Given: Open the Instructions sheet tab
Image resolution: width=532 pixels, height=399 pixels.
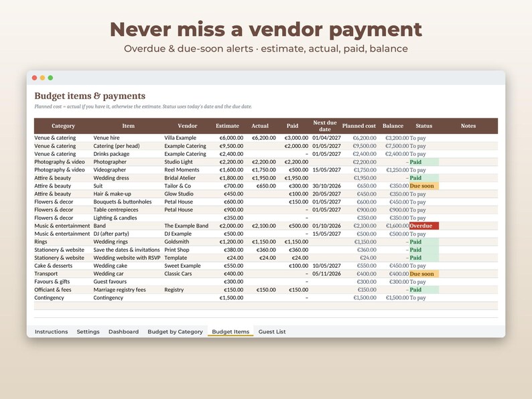Looking at the screenshot, I should click(51, 331).
